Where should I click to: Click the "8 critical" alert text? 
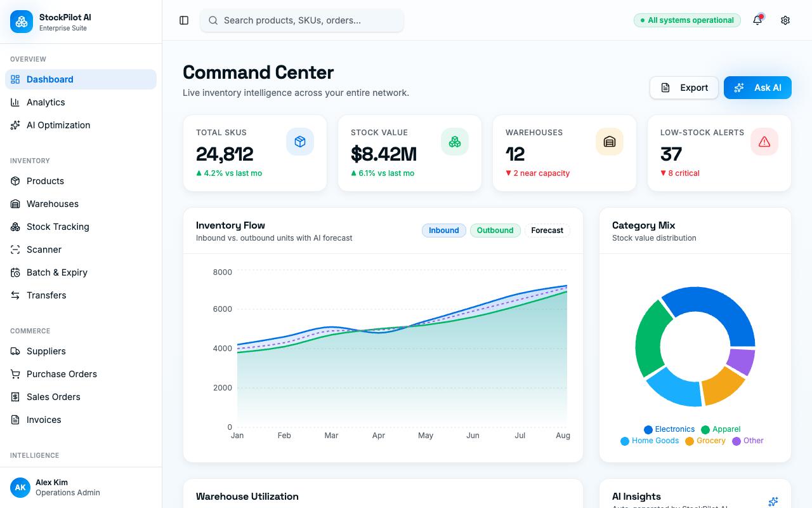[x=683, y=173]
